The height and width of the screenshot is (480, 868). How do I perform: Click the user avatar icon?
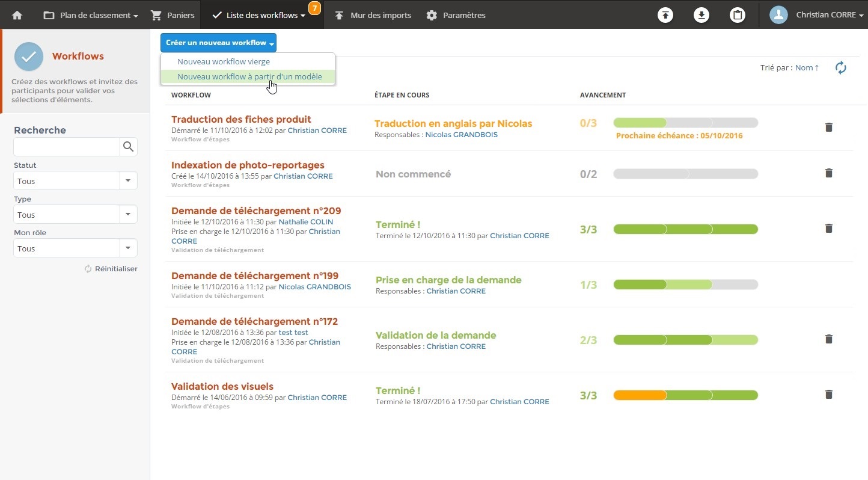778,15
